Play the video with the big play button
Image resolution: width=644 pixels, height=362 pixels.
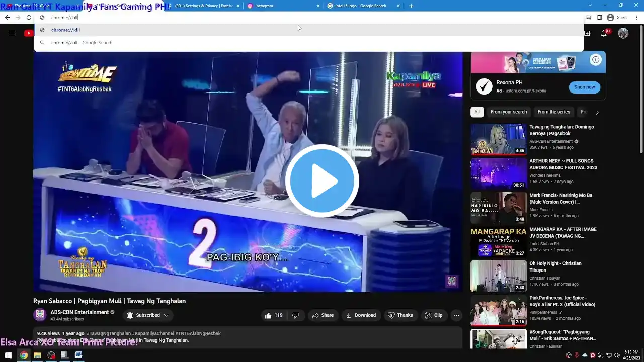point(322,181)
